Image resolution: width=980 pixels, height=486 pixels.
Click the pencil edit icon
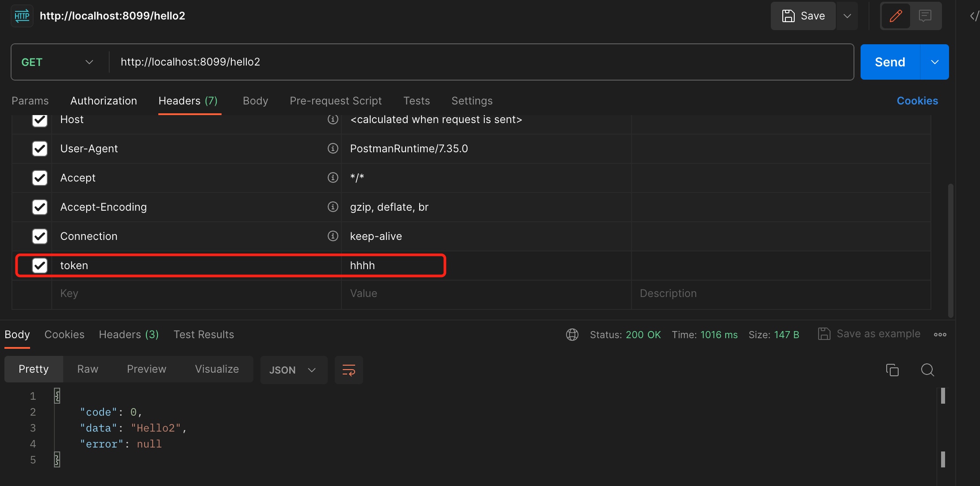click(x=896, y=16)
